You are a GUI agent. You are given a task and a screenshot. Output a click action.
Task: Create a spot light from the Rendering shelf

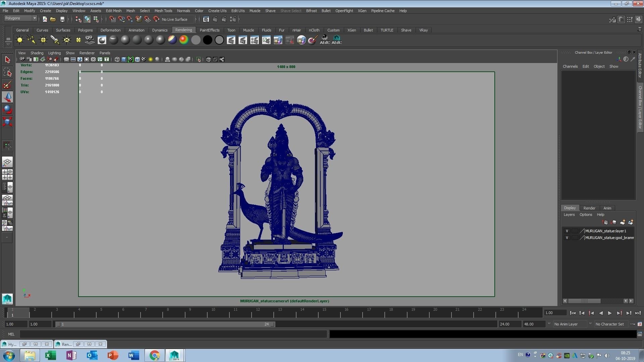tap(55, 40)
